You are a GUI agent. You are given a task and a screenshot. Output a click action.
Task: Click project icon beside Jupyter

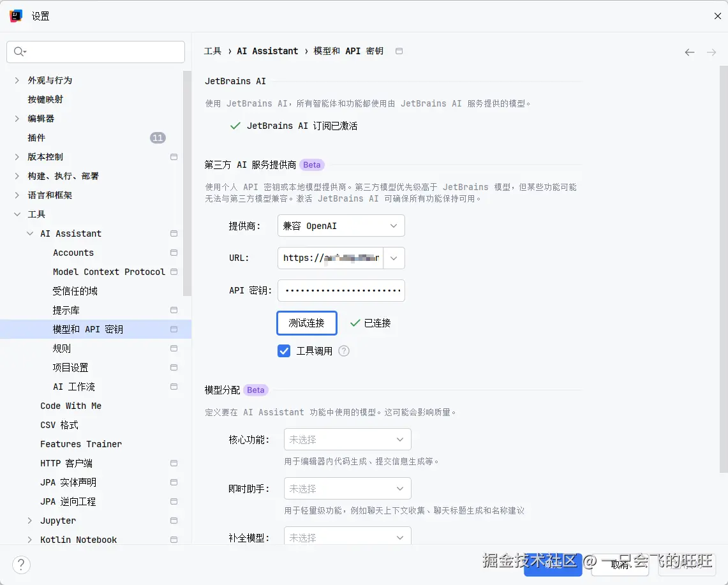174,521
